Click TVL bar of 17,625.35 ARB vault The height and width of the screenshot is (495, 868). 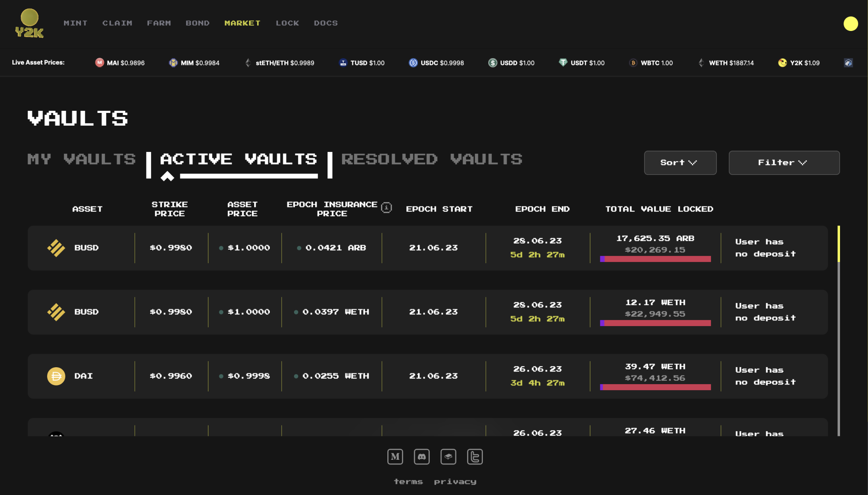[x=655, y=259]
